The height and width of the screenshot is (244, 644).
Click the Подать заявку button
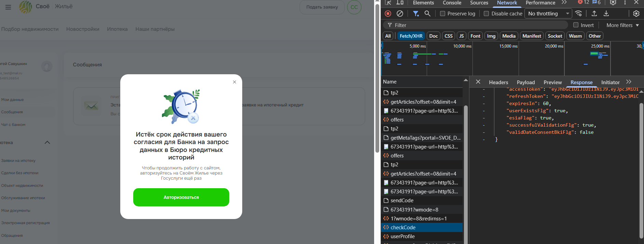coord(322,7)
